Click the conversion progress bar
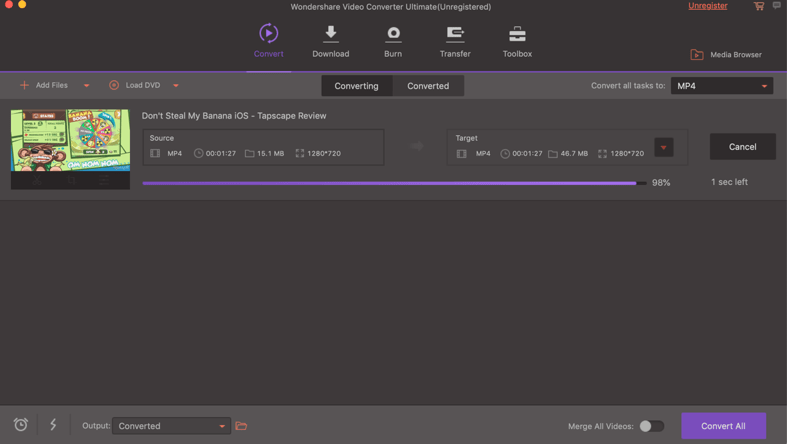The height and width of the screenshot is (444, 787). click(x=394, y=183)
